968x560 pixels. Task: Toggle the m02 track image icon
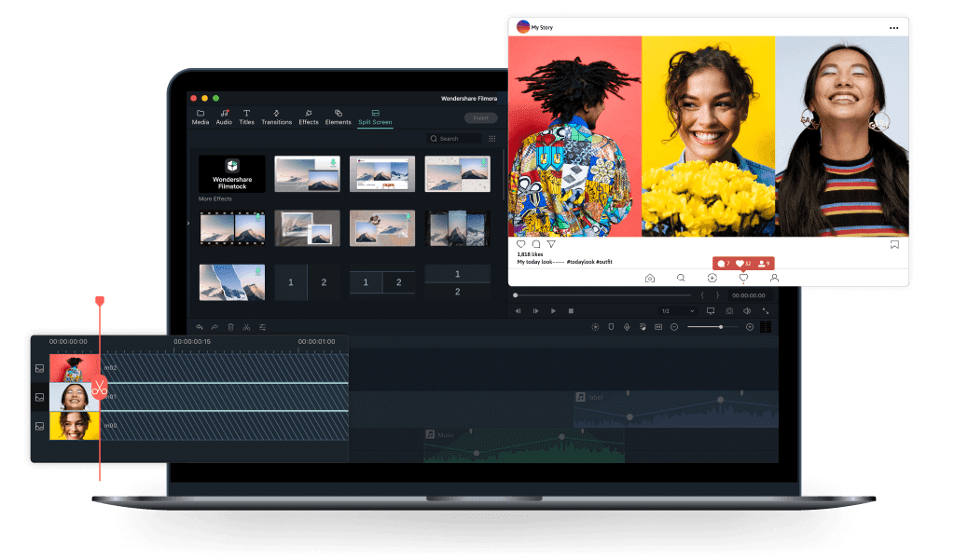(x=39, y=368)
